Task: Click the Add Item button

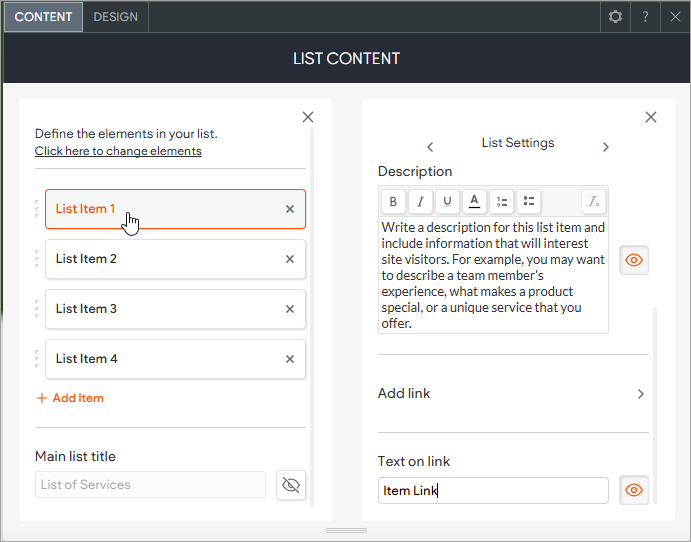Action: tap(70, 398)
